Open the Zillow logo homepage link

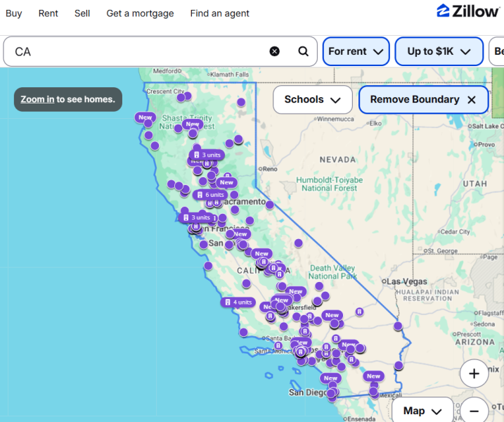467,11
